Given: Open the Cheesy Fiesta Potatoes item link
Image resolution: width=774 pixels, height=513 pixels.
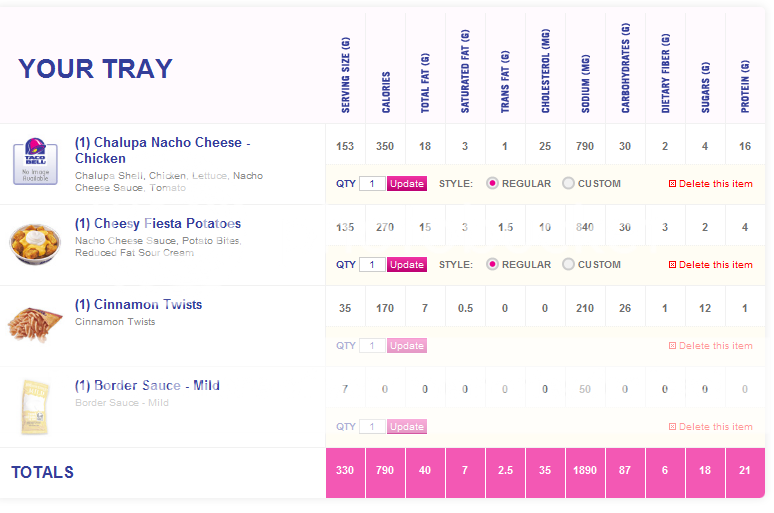Looking at the screenshot, I should (158, 224).
